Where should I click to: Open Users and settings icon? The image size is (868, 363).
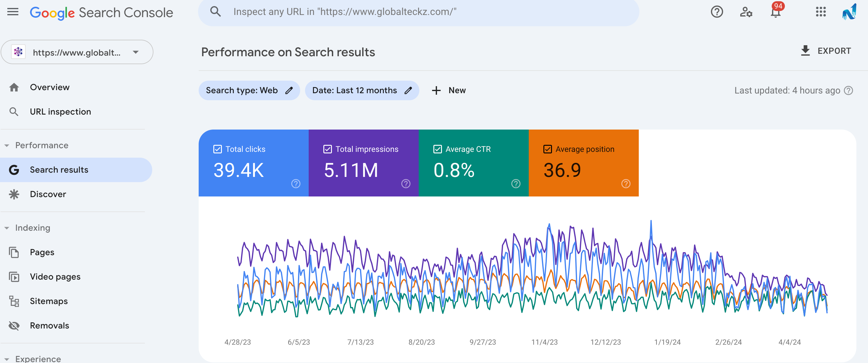(746, 12)
